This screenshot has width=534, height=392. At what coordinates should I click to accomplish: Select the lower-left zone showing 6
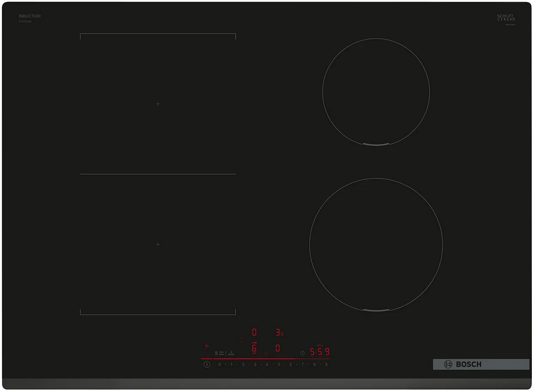[x=254, y=348]
